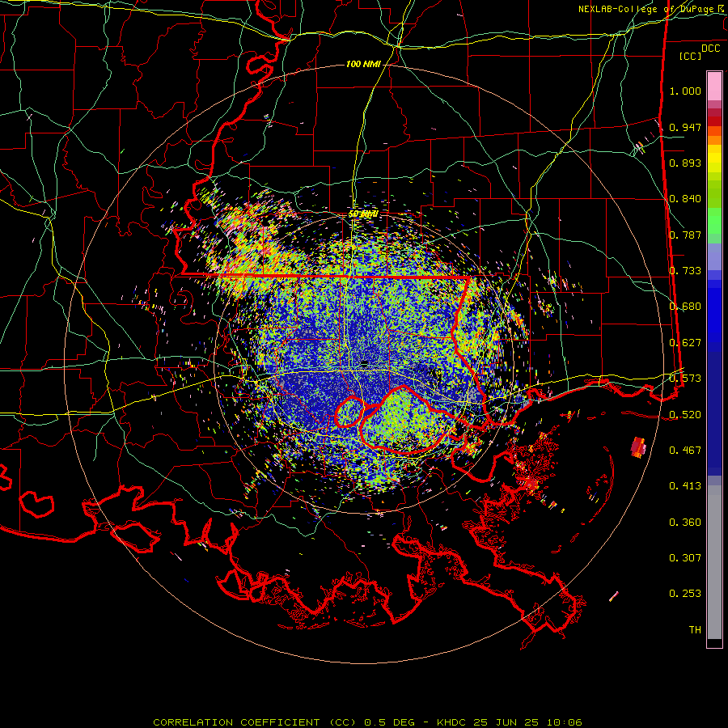This screenshot has height=728, width=728.
Task: Select the 0.787 scale value
Action: pyautogui.click(x=685, y=235)
